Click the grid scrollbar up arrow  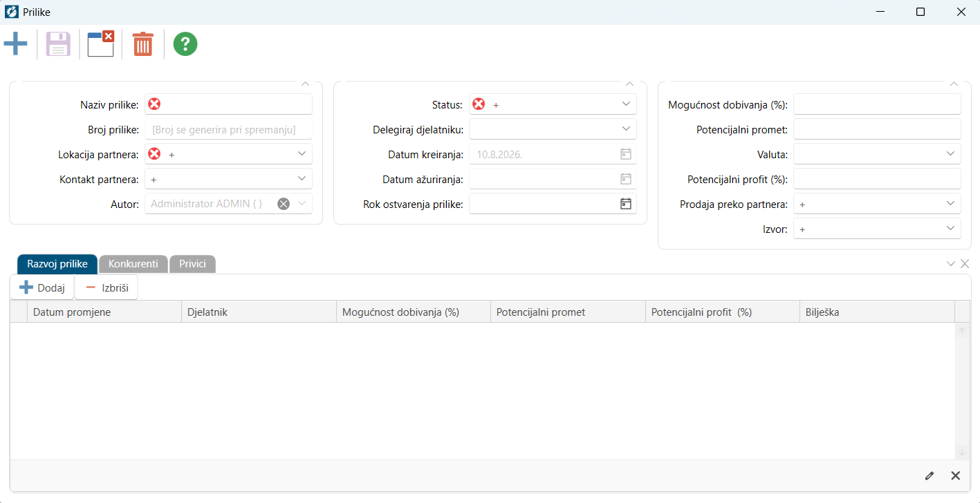pyautogui.click(x=962, y=331)
